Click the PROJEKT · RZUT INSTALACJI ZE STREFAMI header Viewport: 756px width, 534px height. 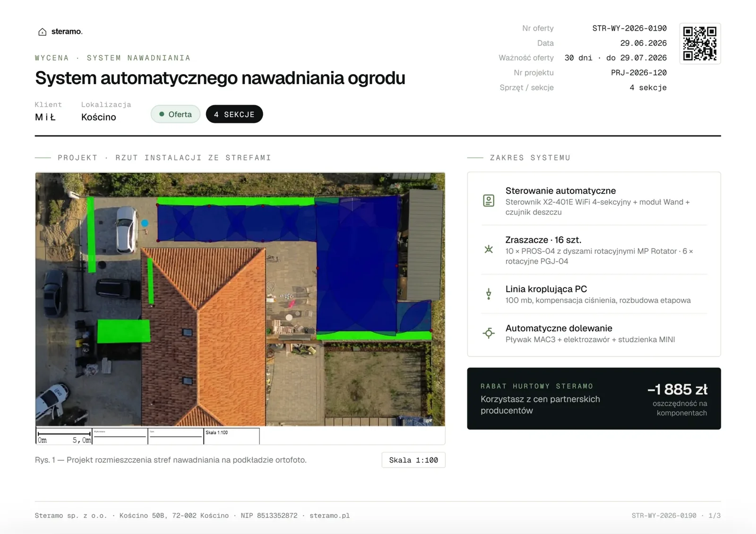[164, 158]
